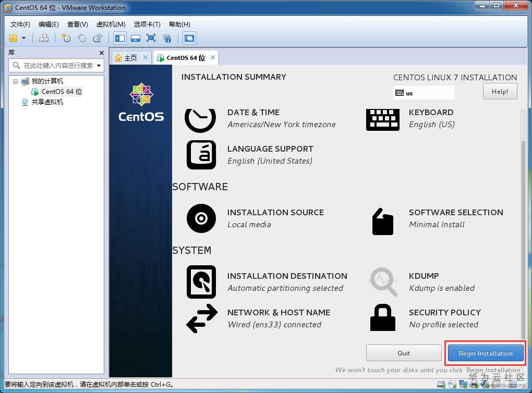Click the Unity mode toolbar icon
Image resolution: width=532 pixels, height=393 pixels.
point(167,38)
